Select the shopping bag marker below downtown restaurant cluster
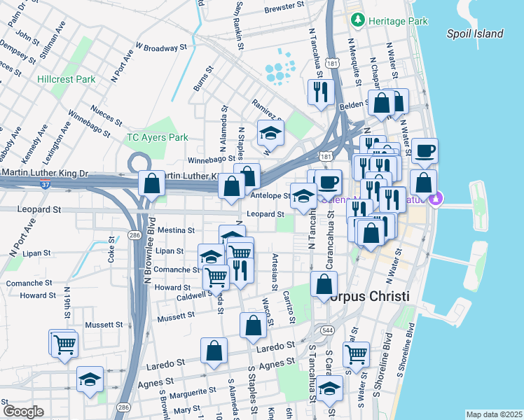The image size is (524, 420). coord(371,232)
